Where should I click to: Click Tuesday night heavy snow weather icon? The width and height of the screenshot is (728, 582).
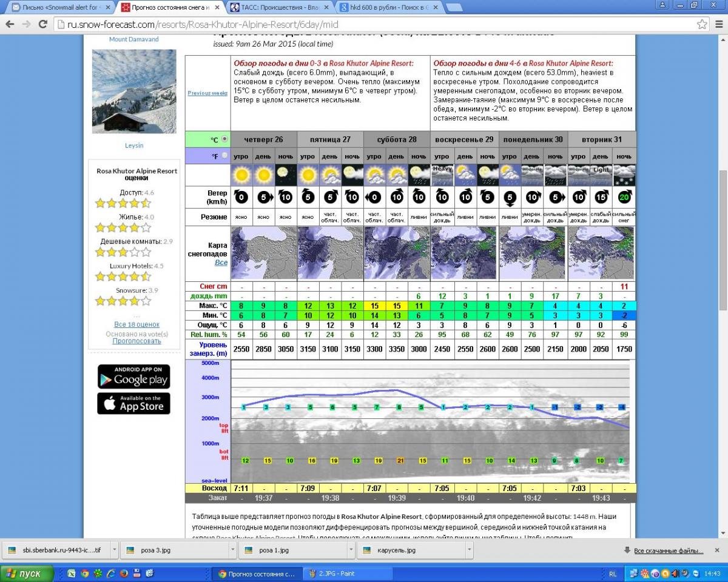coord(624,175)
